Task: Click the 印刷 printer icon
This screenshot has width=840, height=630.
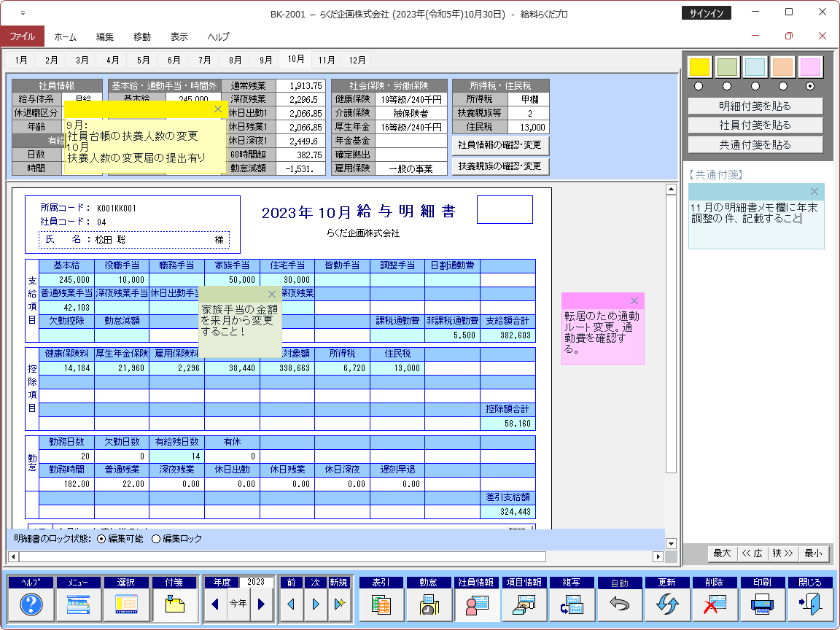Action: click(762, 604)
